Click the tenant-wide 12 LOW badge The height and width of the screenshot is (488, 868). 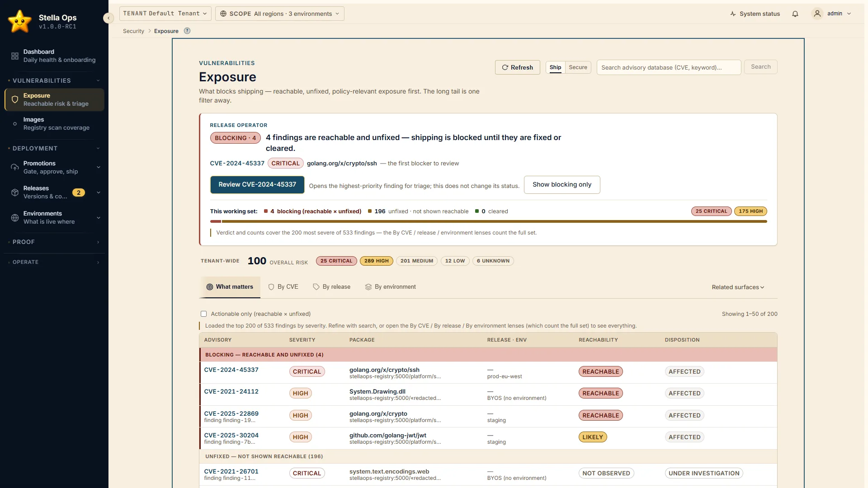455,261
